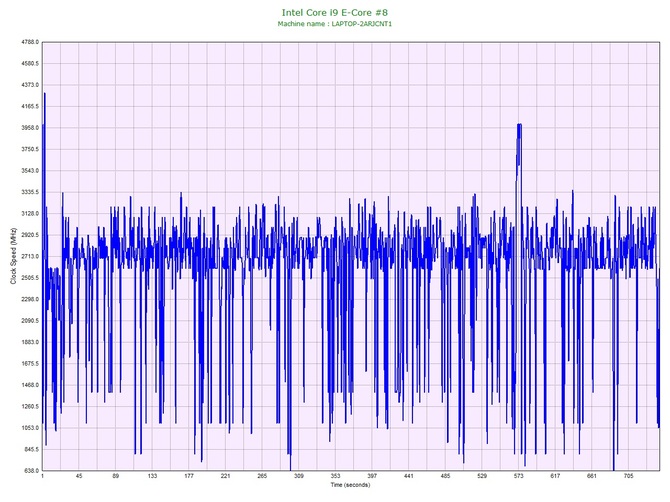
Task: Click the x-axis tick label 661
Action: pos(592,476)
